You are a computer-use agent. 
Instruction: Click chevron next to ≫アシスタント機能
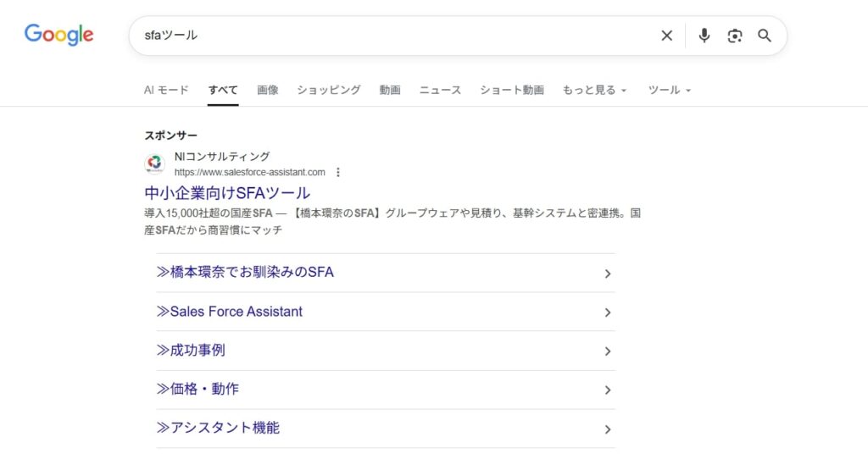point(607,429)
